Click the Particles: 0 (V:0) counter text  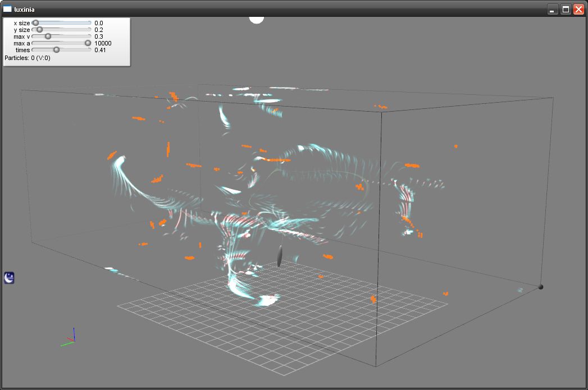[x=28, y=58]
